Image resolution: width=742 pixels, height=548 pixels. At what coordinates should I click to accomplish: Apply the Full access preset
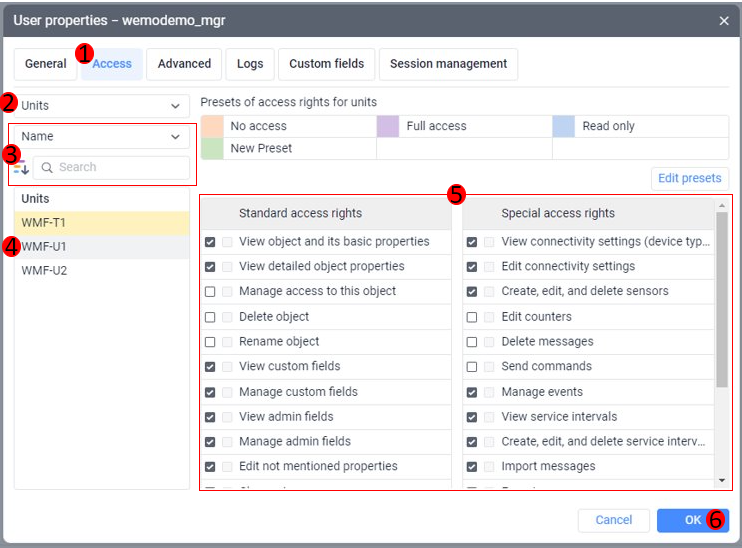point(464,126)
